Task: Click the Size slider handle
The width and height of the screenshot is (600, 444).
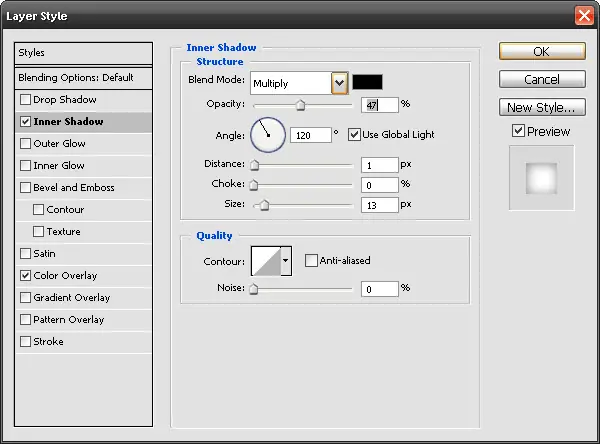Action: click(x=264, y=205)
